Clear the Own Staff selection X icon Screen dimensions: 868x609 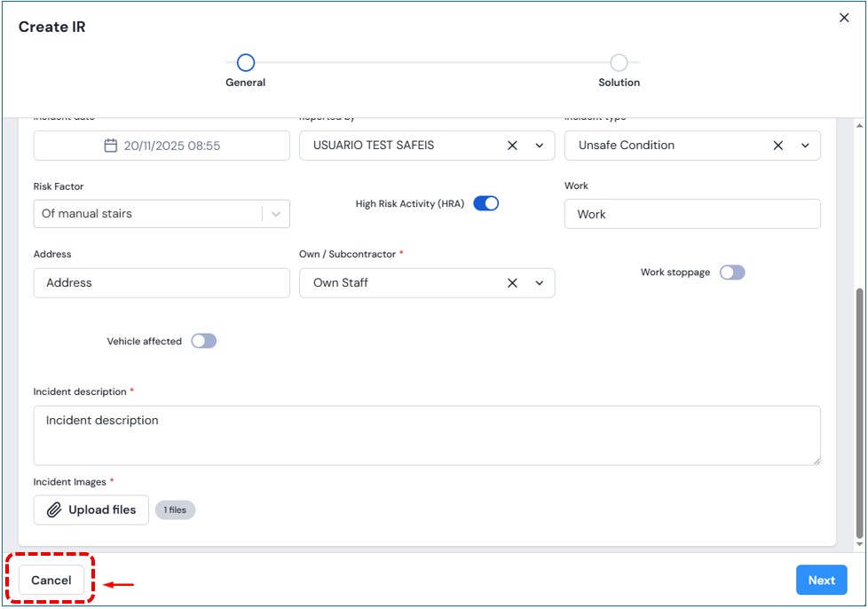click(512, 283)
